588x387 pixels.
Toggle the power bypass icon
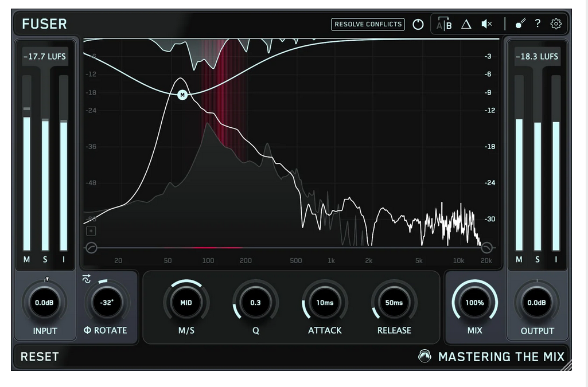tap(418, 24)
